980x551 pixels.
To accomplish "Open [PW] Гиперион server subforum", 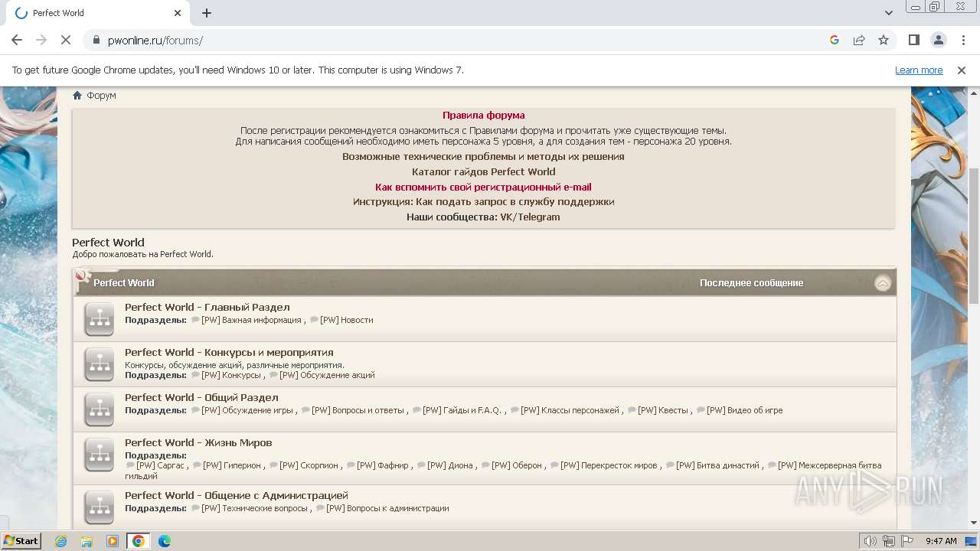I will pyautogui.click(x=232, y=465).
